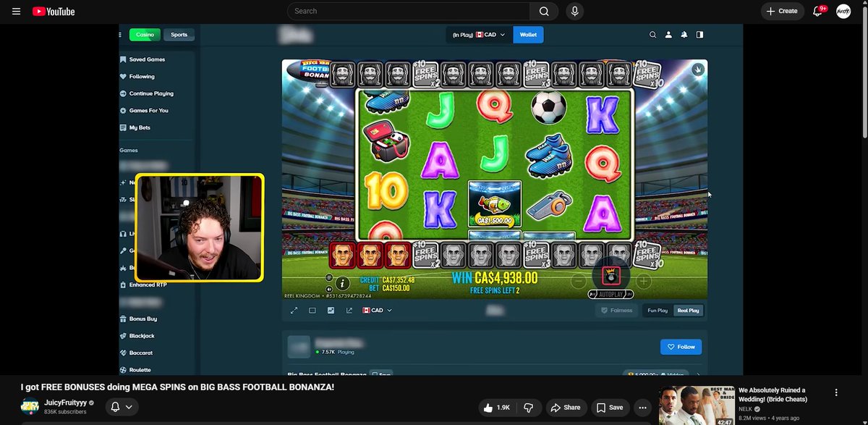Open My Bets in the sidebar

click(x=135, y=127)
